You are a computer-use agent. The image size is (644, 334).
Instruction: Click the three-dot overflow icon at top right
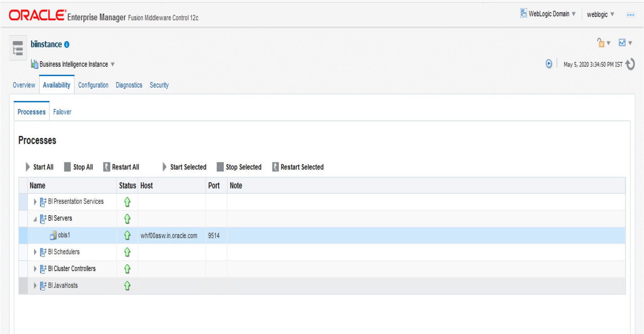[x=630, y=15]
